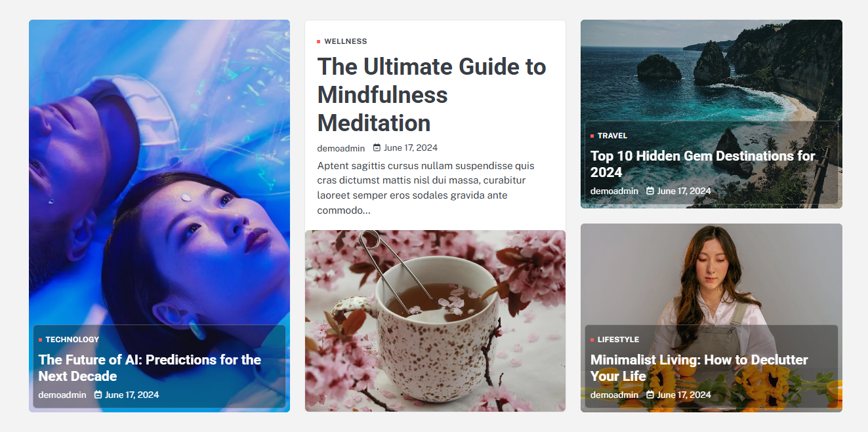Click red square marker beside WELLNESS
868x432 pixels.
pos(319,41)
